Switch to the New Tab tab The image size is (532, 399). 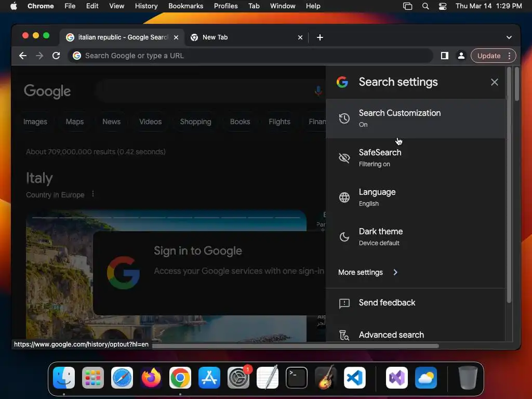246,37
